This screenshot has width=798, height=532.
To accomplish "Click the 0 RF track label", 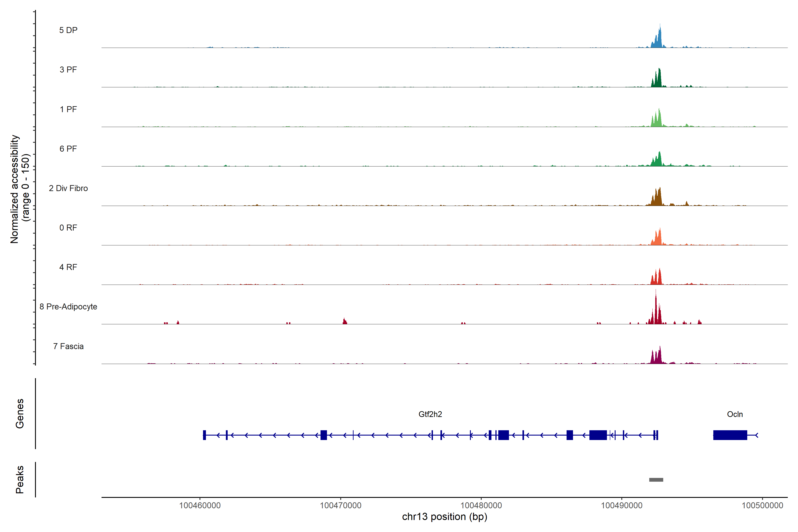I will point(68,228).
